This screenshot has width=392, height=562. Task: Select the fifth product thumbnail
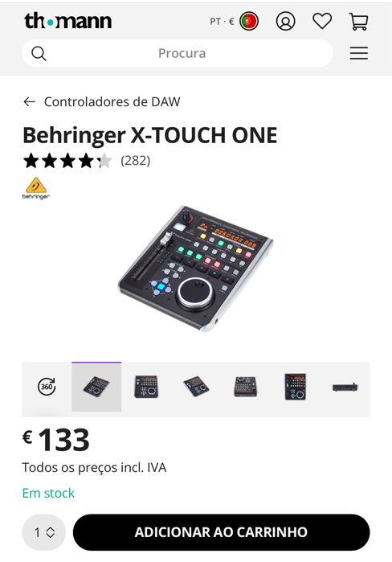(x=296, y=387)
